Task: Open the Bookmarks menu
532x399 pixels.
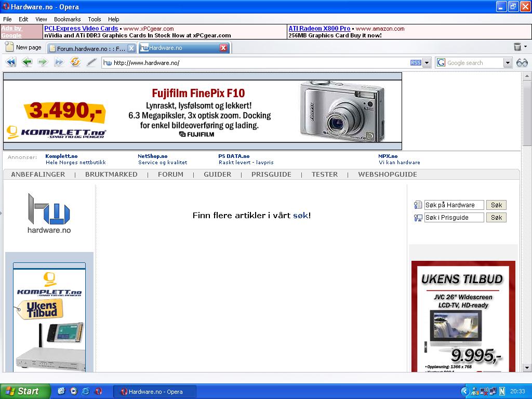Action: tap(67, 19)
